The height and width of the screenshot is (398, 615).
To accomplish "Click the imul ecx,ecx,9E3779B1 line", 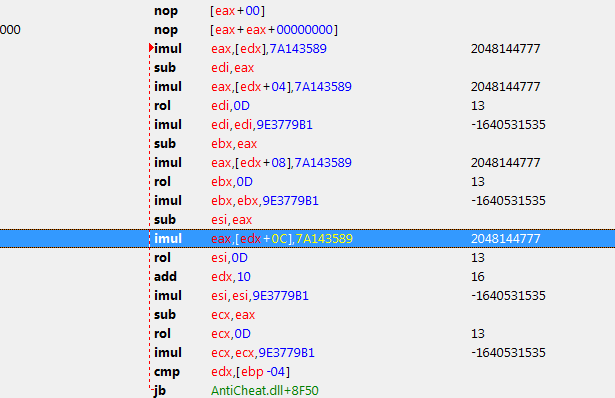I will pyautogui.click(x=308, y=353).
